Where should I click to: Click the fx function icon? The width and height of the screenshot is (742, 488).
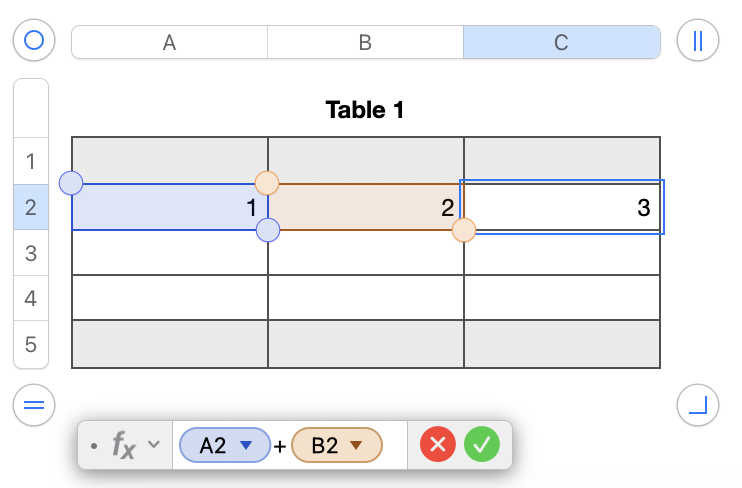[x=123, y=446]
